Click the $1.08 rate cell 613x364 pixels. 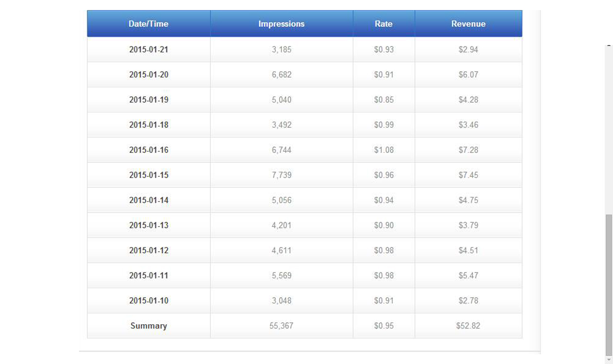tap(384, 150)
